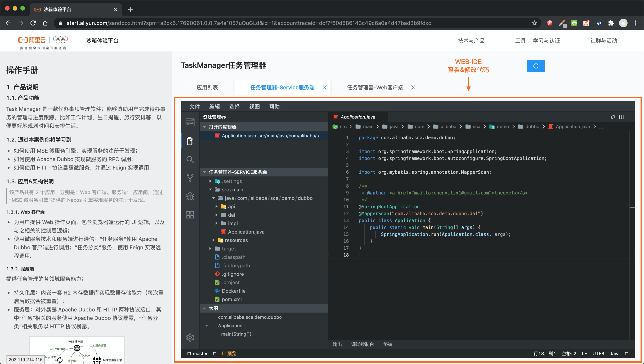Bookmark page with the star icon
Viewport: 644px width, 364px height.
click(534, 23)
